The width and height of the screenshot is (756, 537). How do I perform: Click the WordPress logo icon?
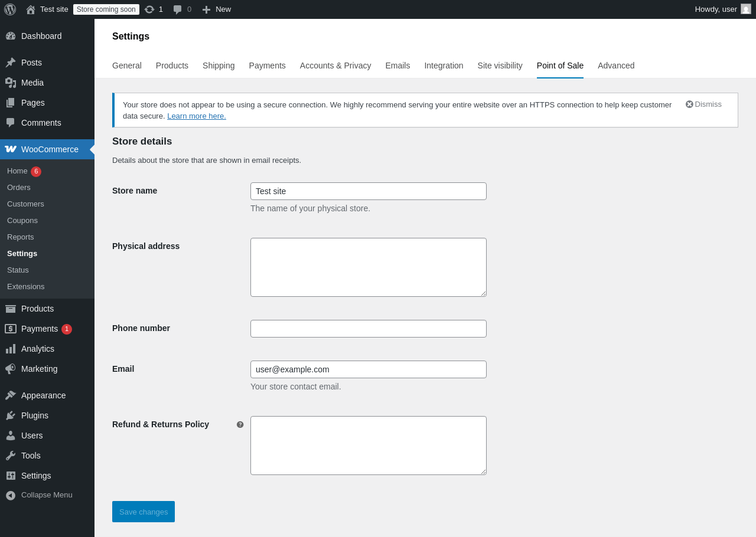tap(10, 9)
